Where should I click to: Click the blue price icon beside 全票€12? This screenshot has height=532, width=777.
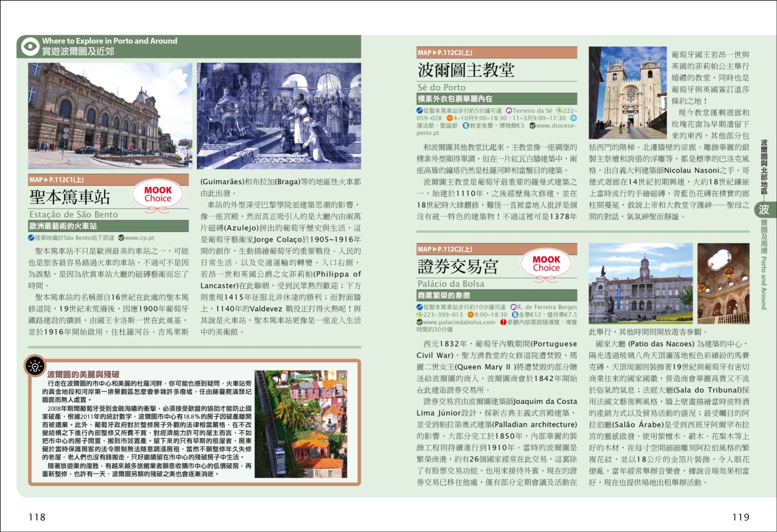pos(515,315)
